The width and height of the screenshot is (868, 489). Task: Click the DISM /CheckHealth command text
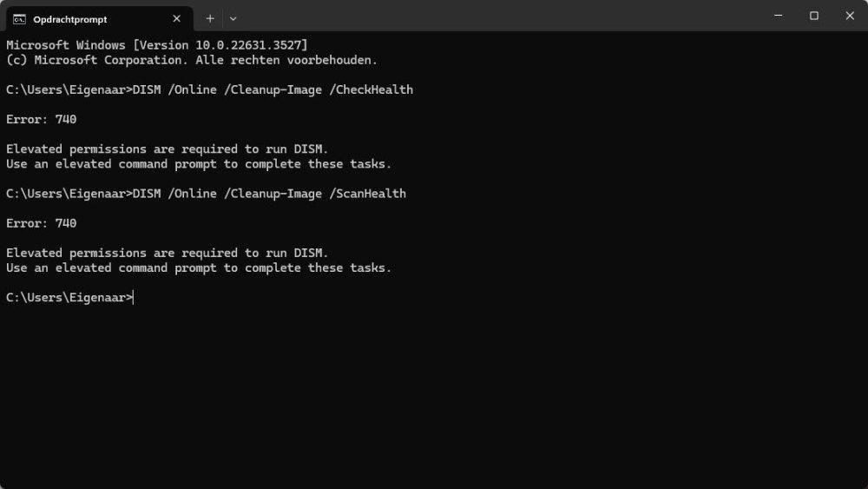click(273, 89)
